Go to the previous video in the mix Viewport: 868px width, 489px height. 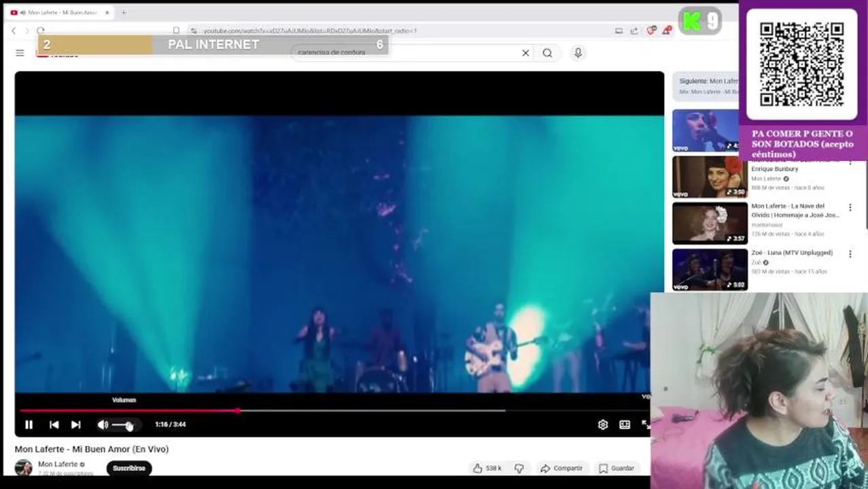tap(54, 424)
